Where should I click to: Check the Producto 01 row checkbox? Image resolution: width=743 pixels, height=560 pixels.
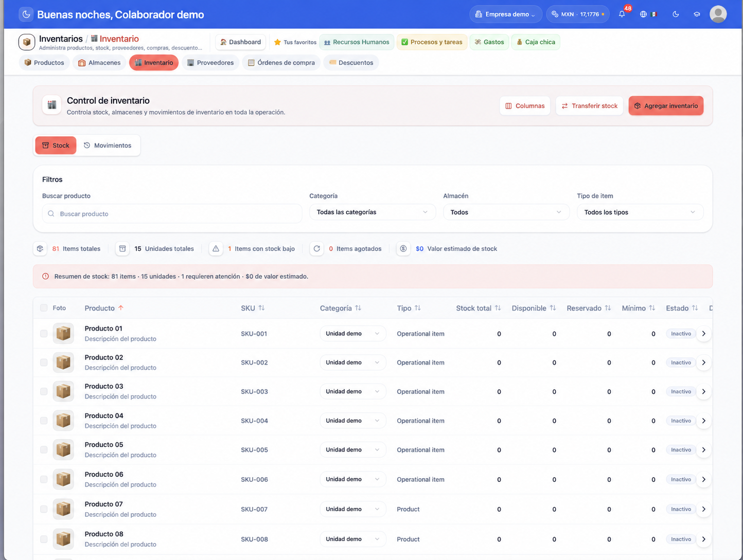coord(44,334)
